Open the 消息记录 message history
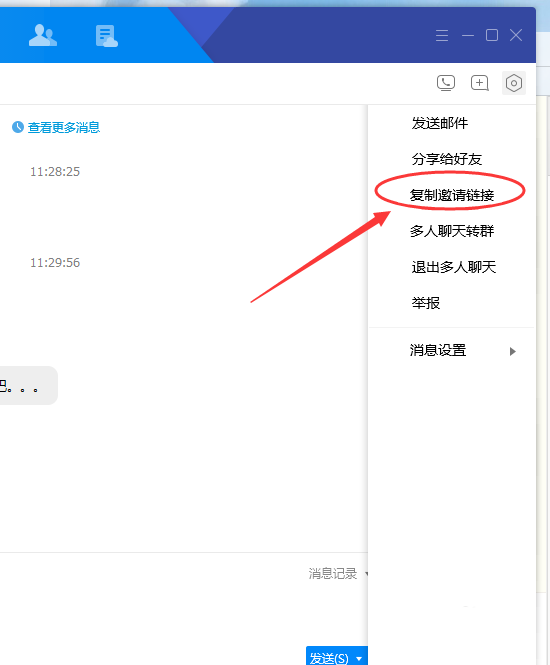550x665 pixels. (x=333, y=573)
